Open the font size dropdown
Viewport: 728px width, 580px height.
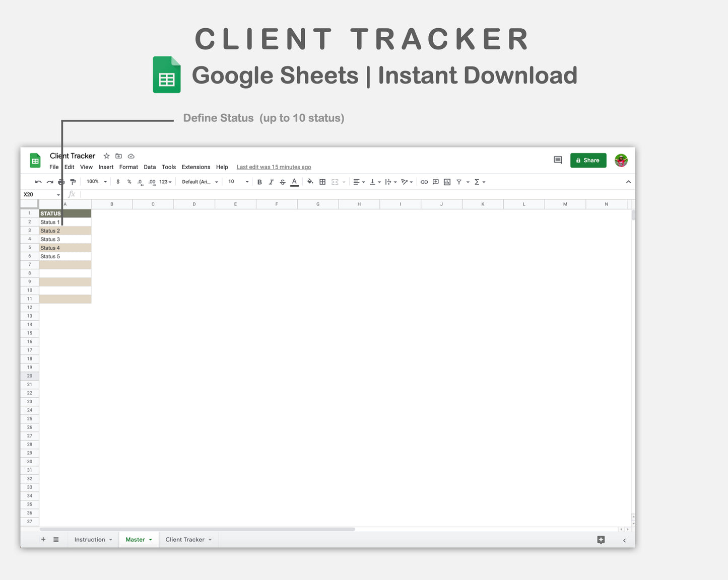[237, 182]
